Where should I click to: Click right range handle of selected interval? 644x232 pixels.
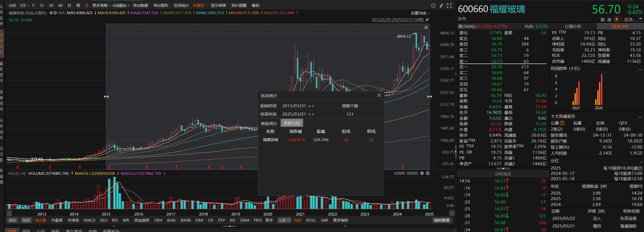[x=429, y=97]
